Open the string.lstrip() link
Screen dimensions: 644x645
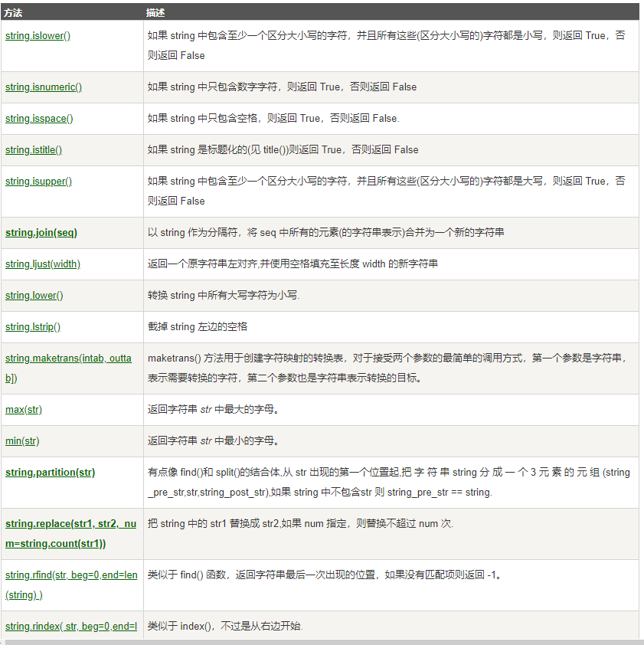point(33,327)
